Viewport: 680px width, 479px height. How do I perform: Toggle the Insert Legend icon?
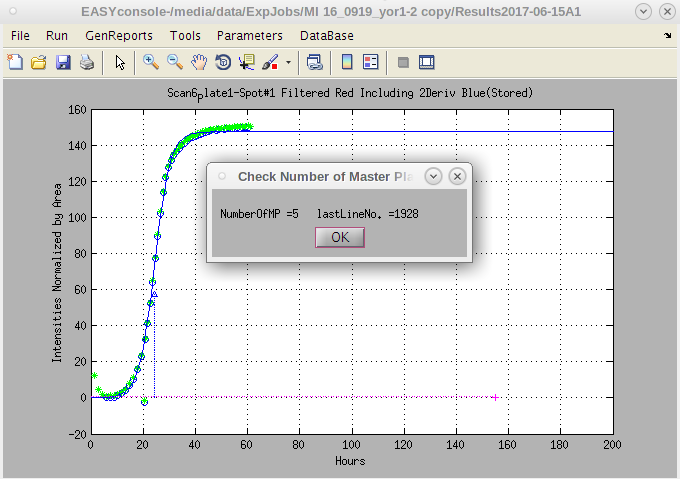[371, 62]
